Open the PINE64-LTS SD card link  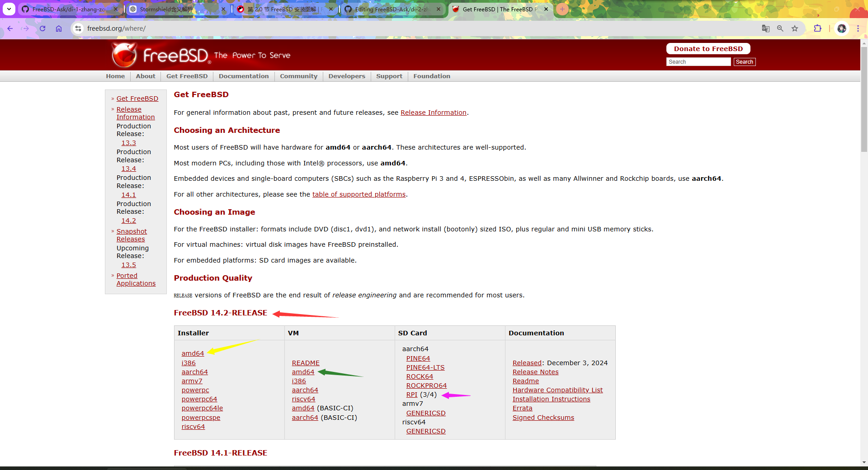point(425,367)
